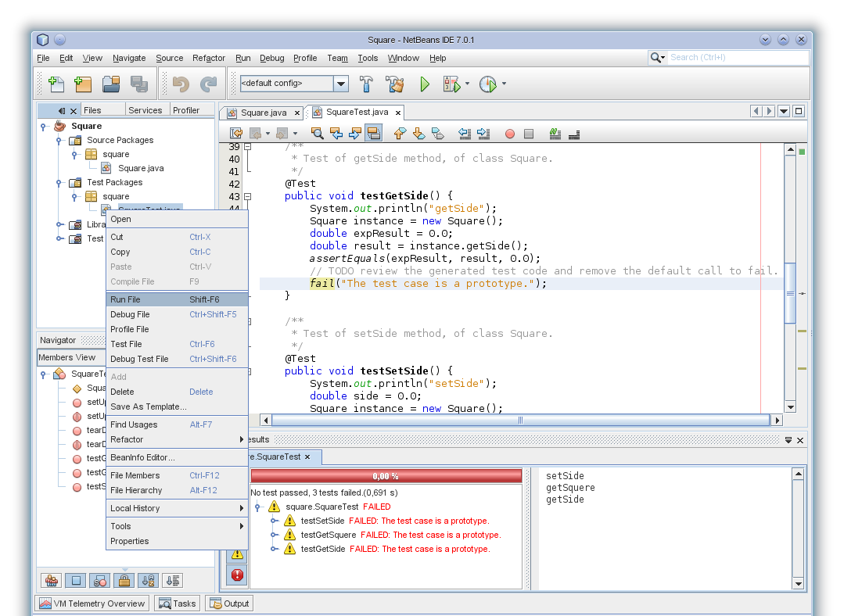Click Next Bookmark down-arrow icon
Screen dimensions: 844x616
click(x=418, y=134)
